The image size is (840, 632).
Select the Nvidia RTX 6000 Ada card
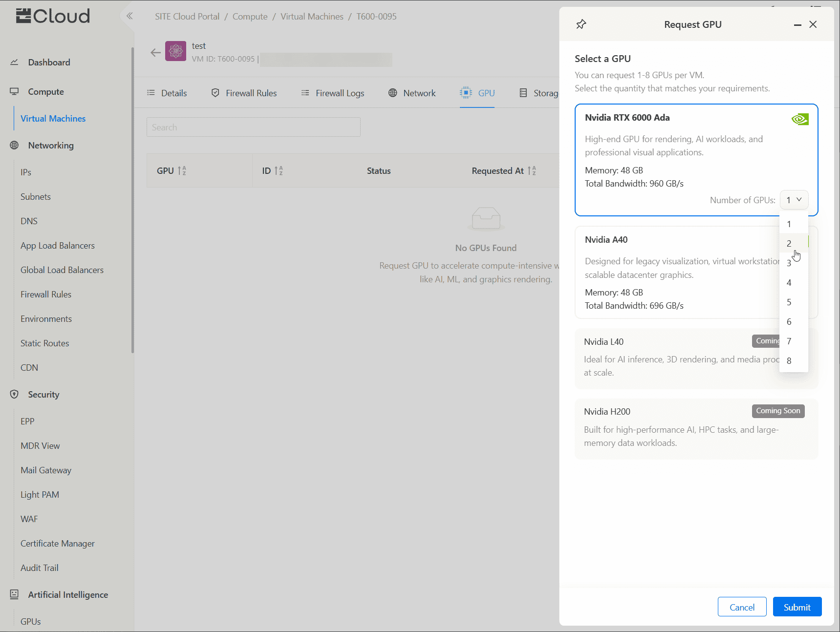[684, 147]
